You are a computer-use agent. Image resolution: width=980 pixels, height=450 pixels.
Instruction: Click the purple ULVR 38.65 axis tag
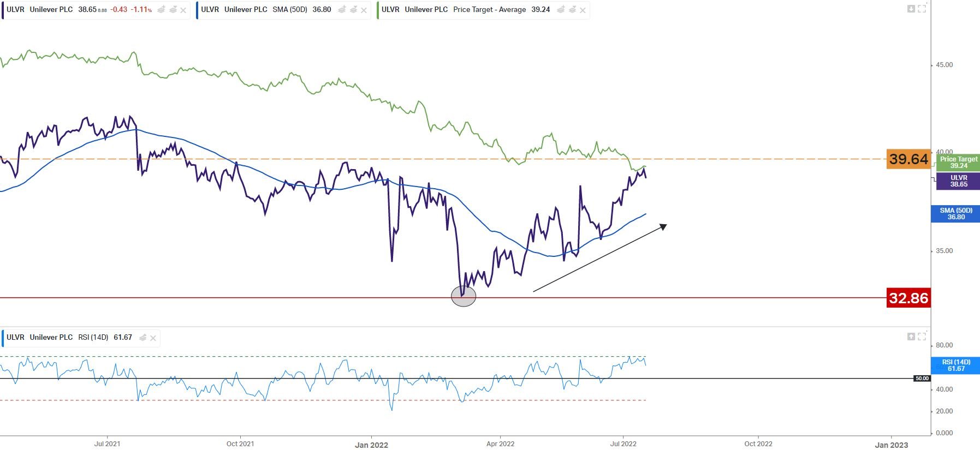(x=958, y=181)
